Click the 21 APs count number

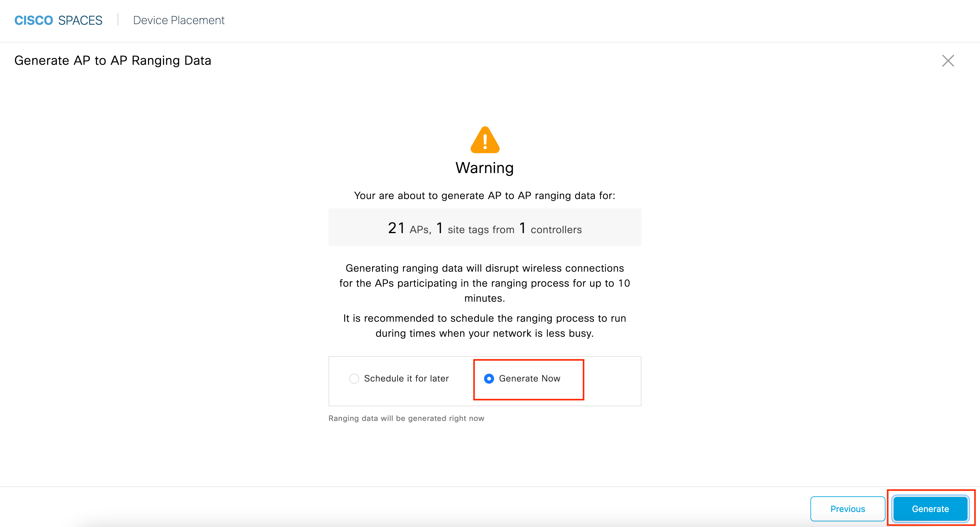[396, 228]
